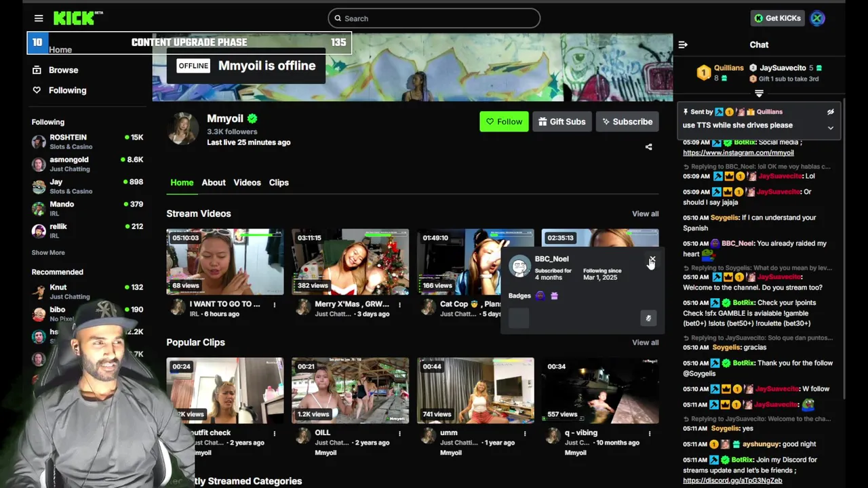Viewport: 868px width, 488px height.
Task: Open options menu for I WANT TO GO TO video
Action: pyautogui.click(x=274, y=304)
